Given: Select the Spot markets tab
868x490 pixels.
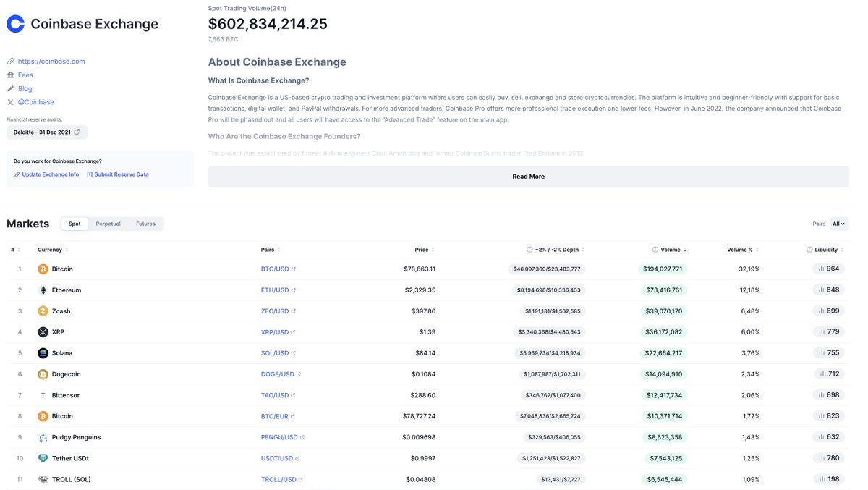Looking at the screenshot, I should 75,224.
